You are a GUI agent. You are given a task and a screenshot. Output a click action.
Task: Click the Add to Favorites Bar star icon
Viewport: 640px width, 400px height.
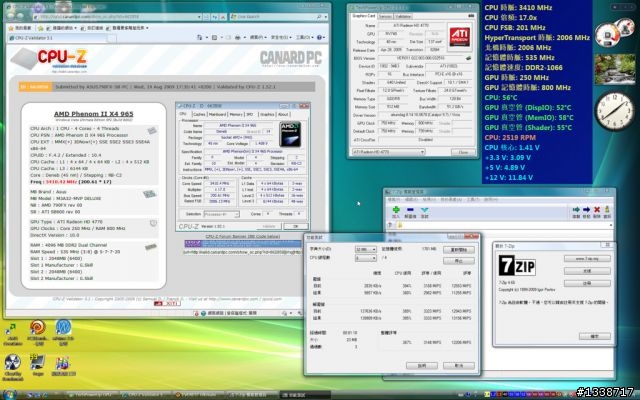tap(40, 28)
